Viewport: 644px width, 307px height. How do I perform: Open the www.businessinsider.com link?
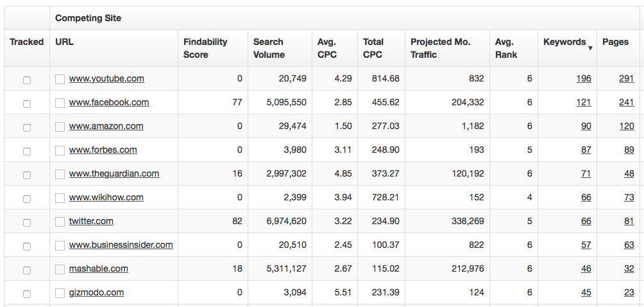tap(121, 245)
